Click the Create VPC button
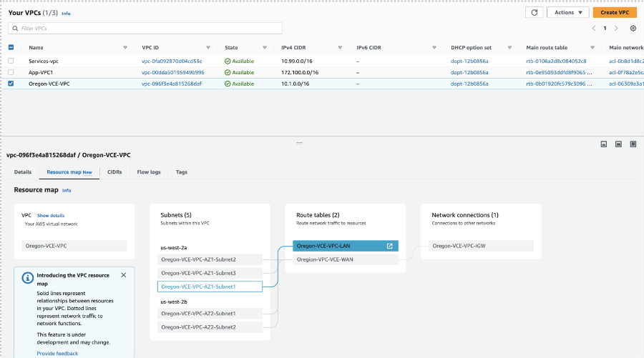Image resolution: width=644 pixels, height=358 pixels. 614,12
